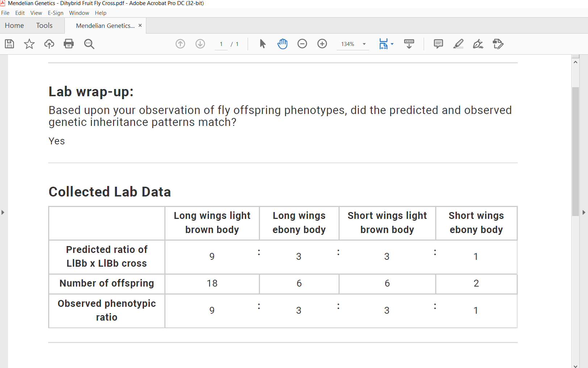Close the Mendelian Genetics document tab
Viewport: 588px width, 368px height.
click(140, 26)
